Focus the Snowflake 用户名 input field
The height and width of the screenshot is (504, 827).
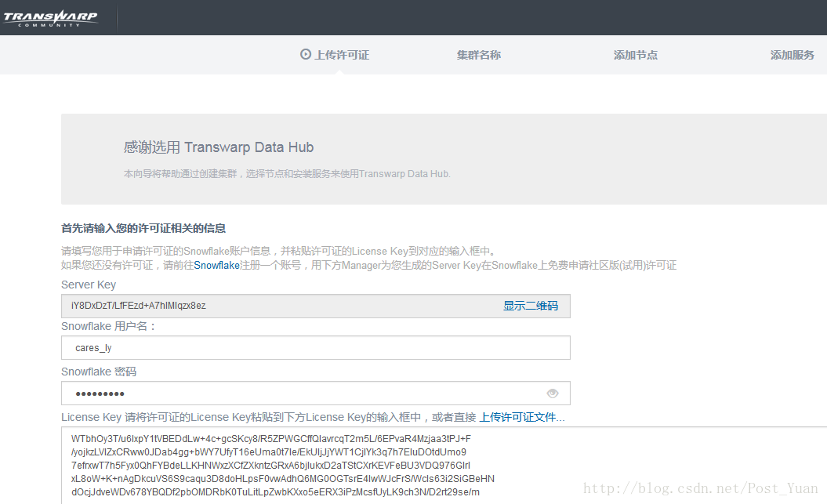pos(315,348)
